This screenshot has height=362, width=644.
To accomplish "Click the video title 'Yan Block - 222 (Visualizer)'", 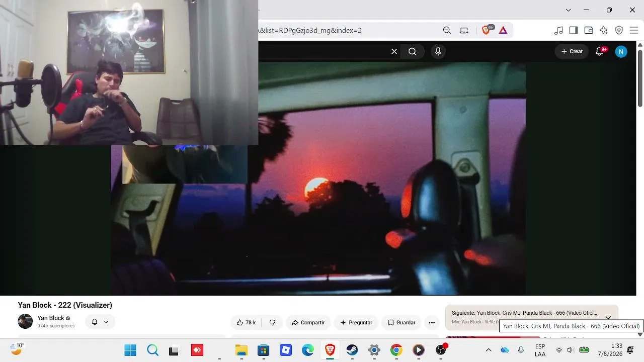I will pyautogui.click(x=65, y=305).
